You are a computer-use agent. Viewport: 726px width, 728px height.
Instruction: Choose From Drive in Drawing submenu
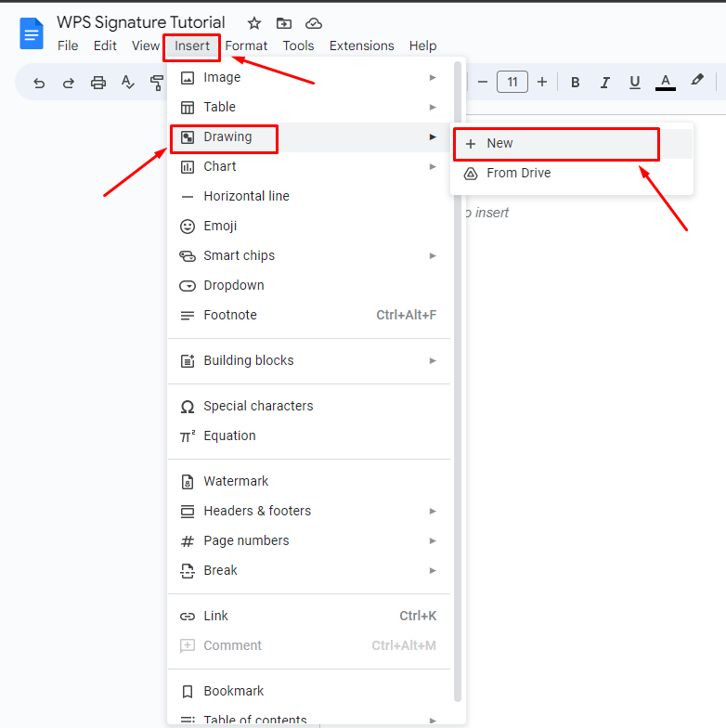pos(572,173)
